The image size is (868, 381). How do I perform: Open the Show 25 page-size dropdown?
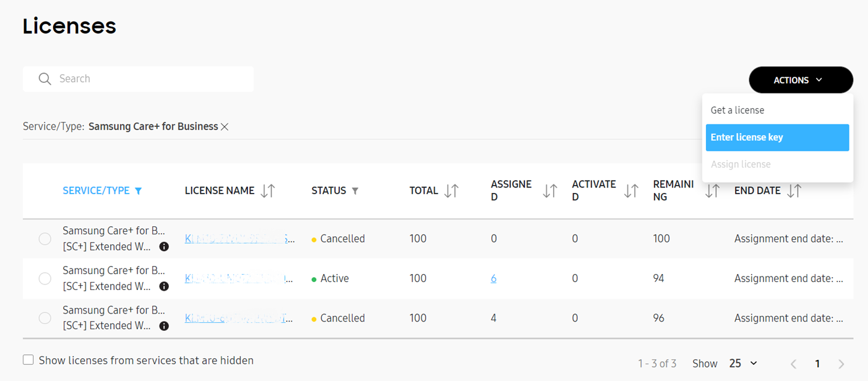pos(742,363)
